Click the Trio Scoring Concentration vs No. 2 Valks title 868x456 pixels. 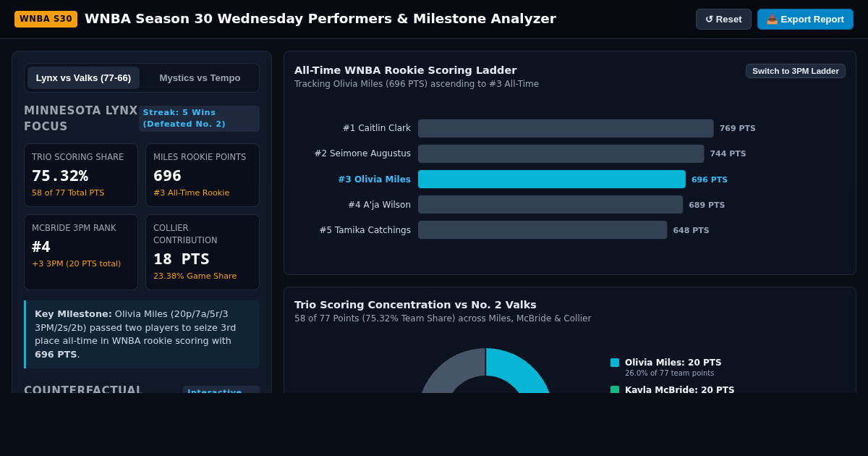click(x=415, y=305)
